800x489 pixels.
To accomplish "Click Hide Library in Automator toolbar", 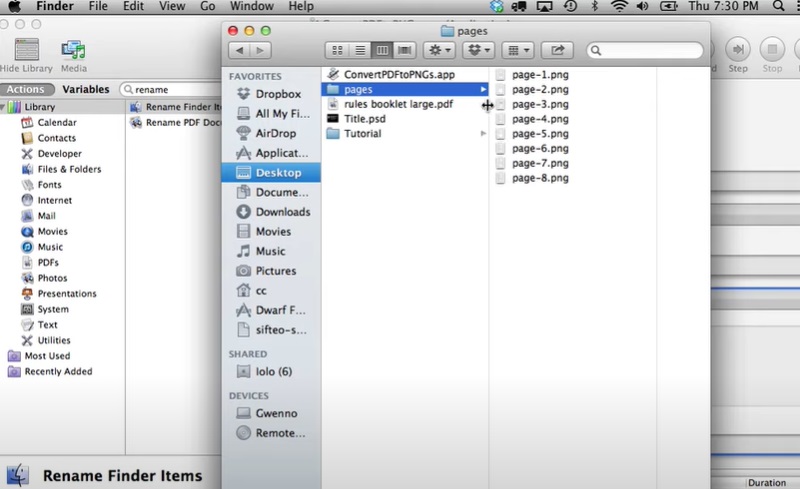I will [x=27, y=56].
